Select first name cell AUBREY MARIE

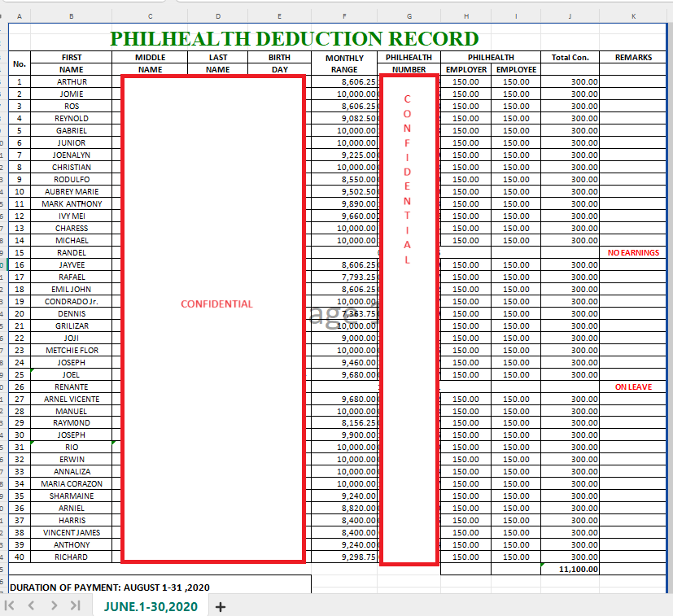tap(72, 192)
